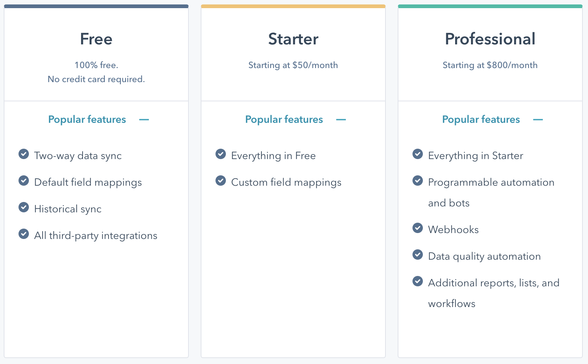Click checkmark icon beside Two-way data sync
The image size is (588, 364).
tap(24, 154)
